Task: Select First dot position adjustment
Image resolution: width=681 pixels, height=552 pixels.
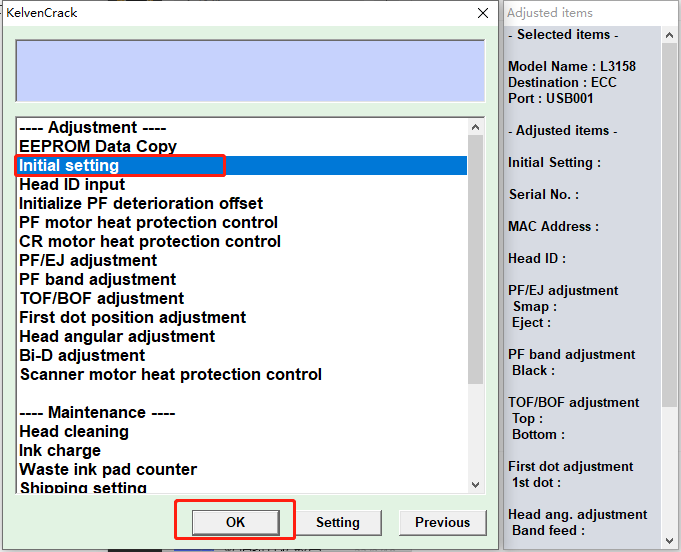Action: pyautogui.click(x=132, y=318)
